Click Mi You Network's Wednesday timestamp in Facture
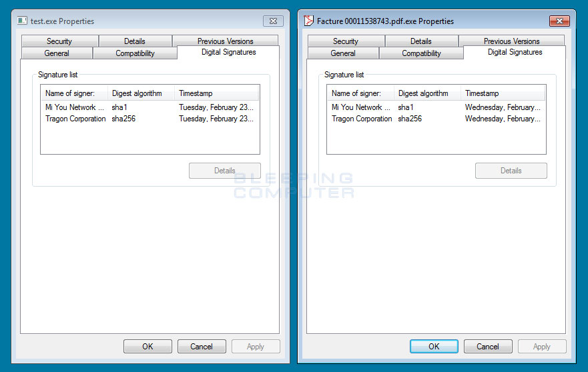The height and width of the screenshot is (372, 588). click(503, 107)
